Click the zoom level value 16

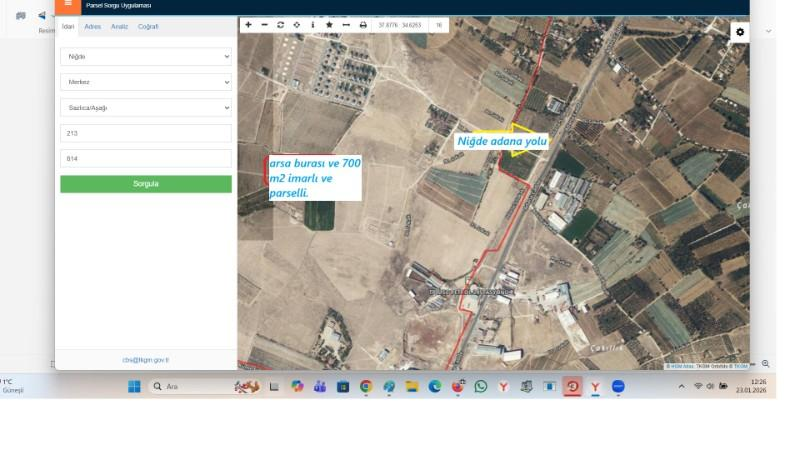click(x=439, y=24)
